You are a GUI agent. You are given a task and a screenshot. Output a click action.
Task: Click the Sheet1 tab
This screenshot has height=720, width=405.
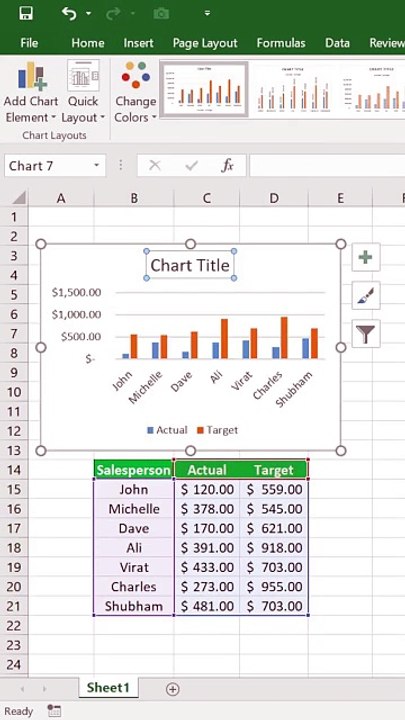(108, 687)
